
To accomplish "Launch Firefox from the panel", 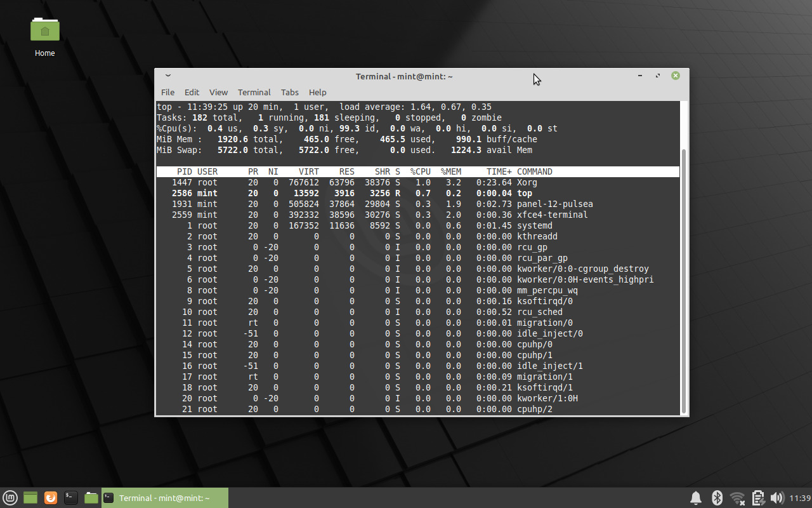I will [x=51, y=498].
